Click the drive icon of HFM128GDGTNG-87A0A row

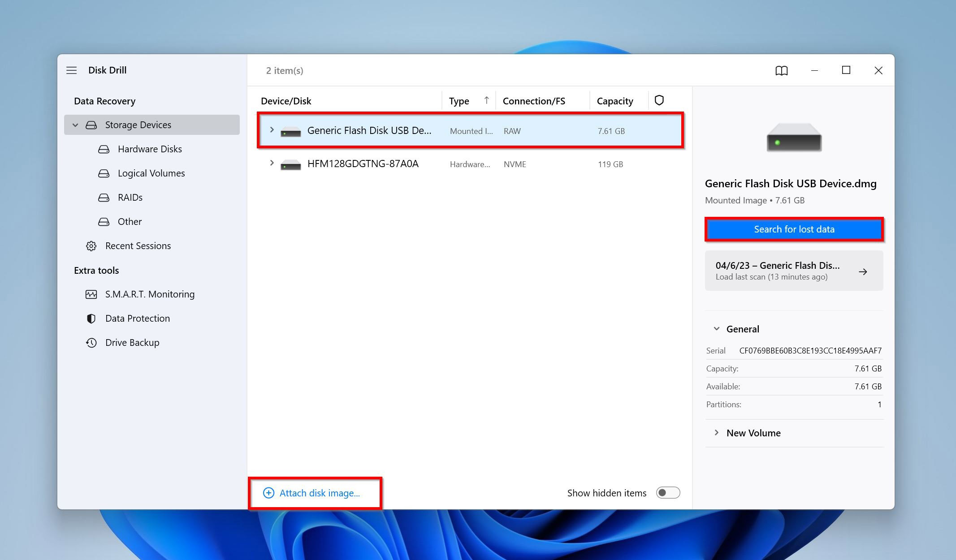[290, 164]
